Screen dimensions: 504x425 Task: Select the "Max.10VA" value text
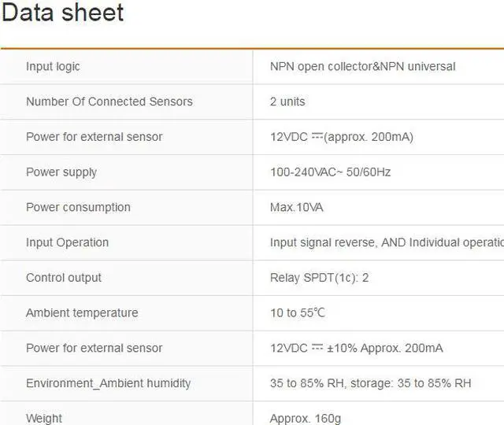296,208
